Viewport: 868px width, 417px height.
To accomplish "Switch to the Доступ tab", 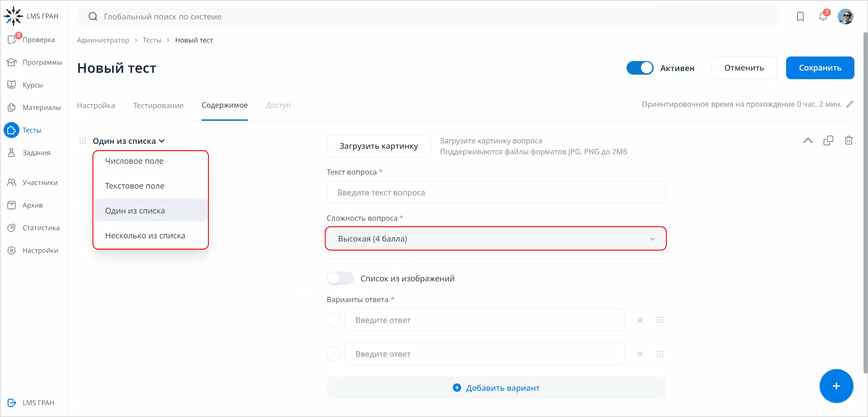I will [x=278, y=105].
